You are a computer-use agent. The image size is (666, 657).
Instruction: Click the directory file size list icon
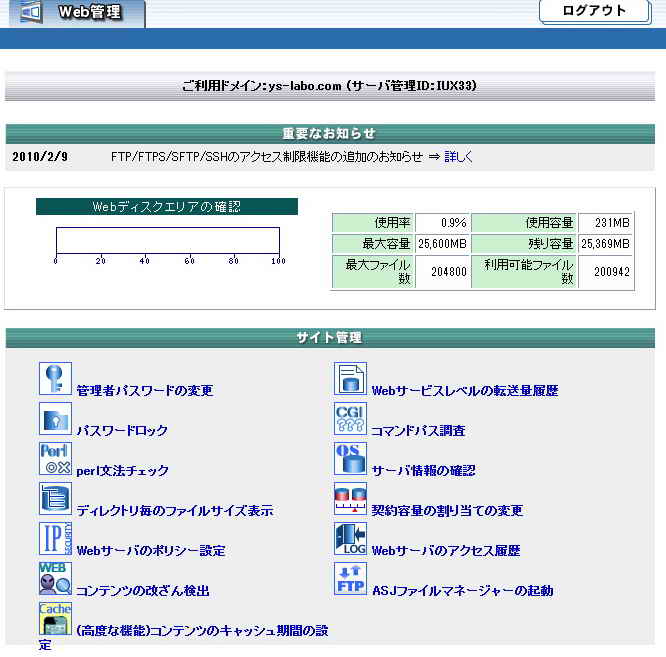pyautogui.click(x=55, y=499)
